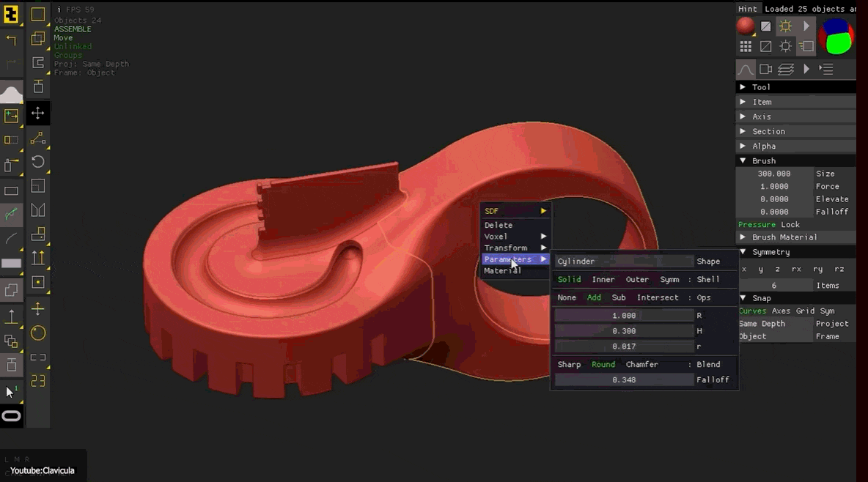
Task: Click the Hint button
Action: click(747, 9)
